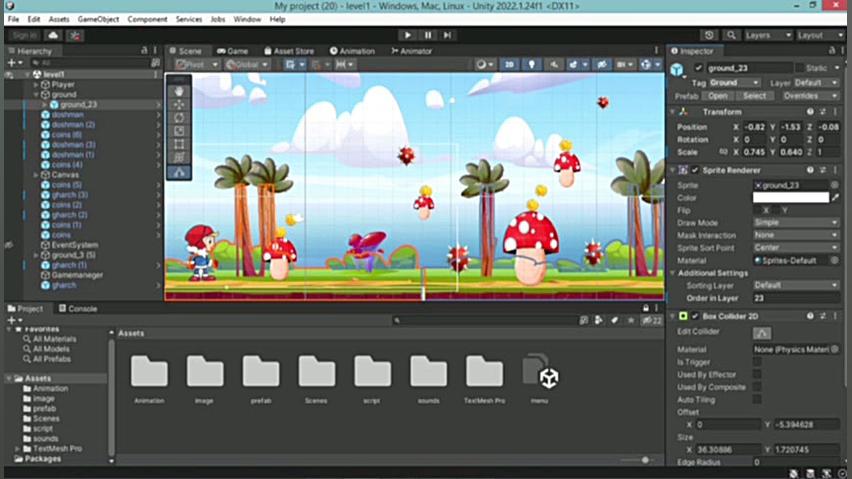Switch to the Console tab
The width and height of the screenshot is (852, 479).
[78, 308]
